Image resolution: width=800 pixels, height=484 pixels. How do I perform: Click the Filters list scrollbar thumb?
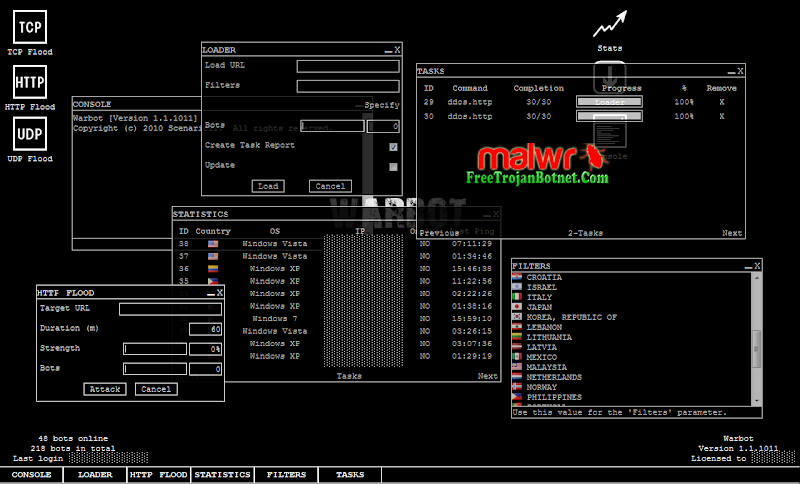pos(757,349)
